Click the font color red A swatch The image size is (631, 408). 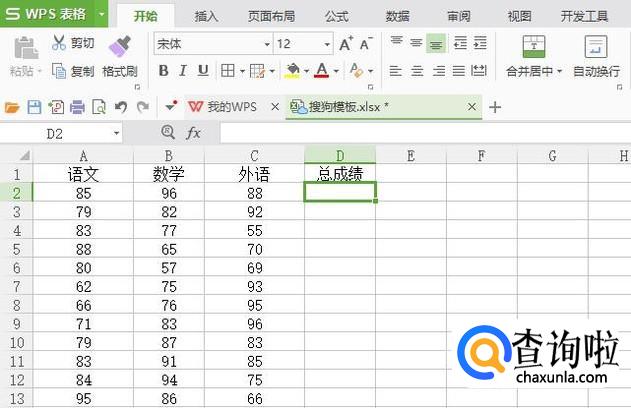(x=321, y=71)
